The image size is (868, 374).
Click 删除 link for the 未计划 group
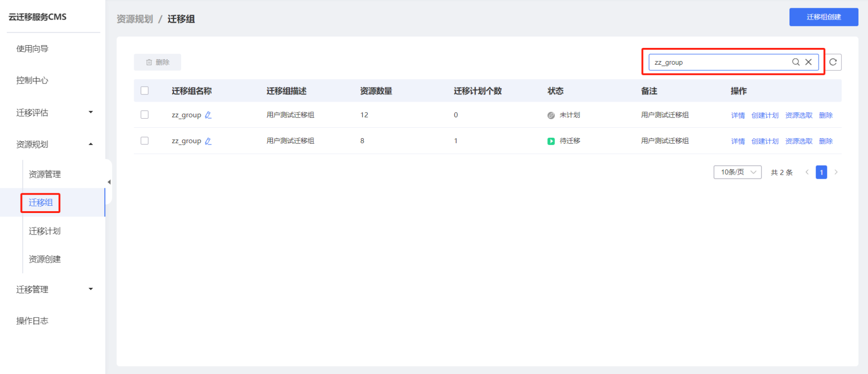826,115
